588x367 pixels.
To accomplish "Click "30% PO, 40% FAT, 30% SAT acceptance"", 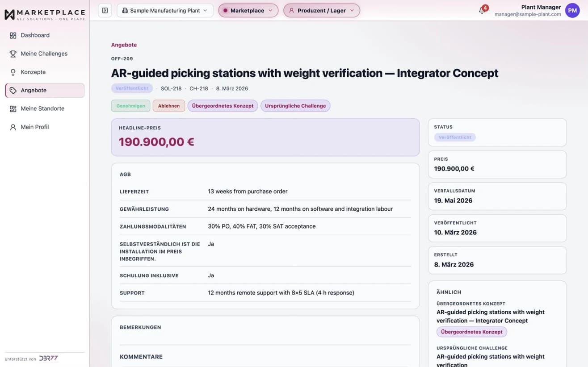I will coord(262,226).
